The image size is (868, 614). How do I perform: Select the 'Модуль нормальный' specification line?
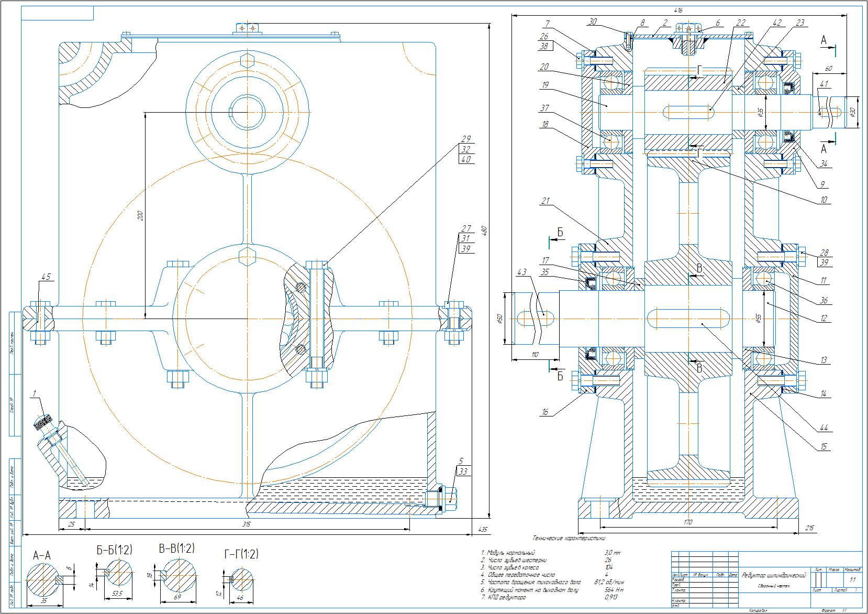pyautogui.click(x=508, y=553)
